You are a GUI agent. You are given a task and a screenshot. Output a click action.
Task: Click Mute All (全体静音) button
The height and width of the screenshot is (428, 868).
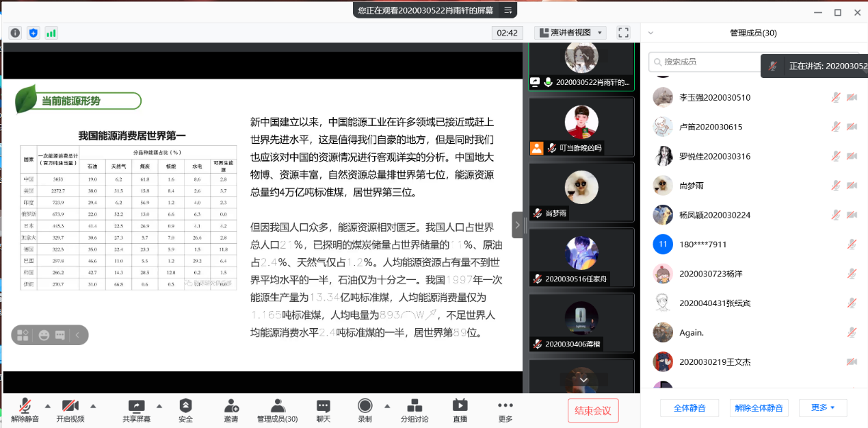coord(689,408)
